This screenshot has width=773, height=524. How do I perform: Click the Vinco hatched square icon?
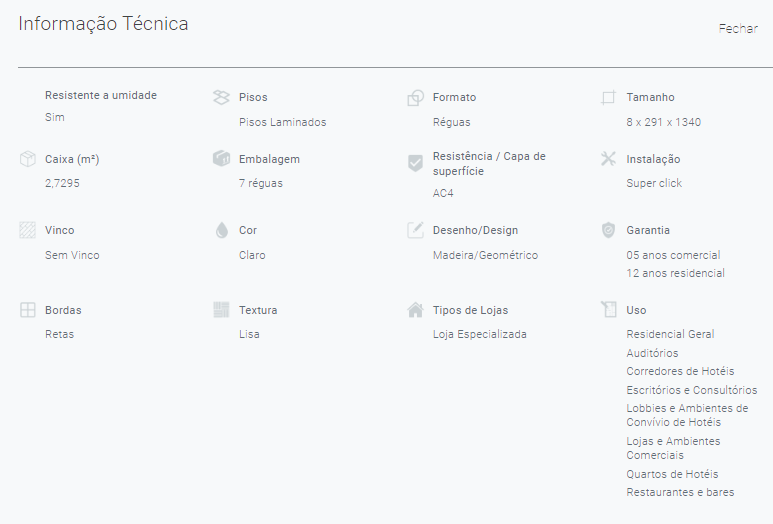(x=28, y=230)
